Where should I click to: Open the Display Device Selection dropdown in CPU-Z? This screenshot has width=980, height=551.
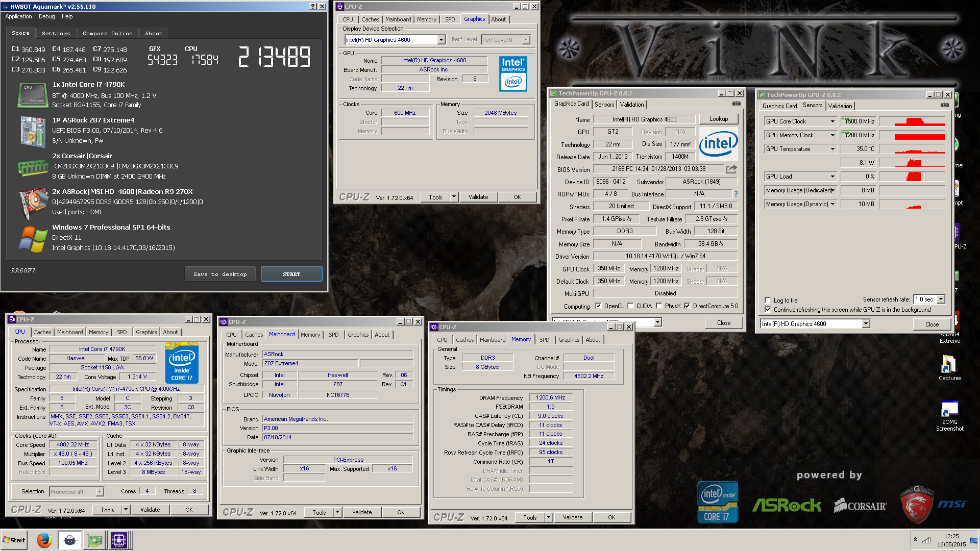coord(441,40)
